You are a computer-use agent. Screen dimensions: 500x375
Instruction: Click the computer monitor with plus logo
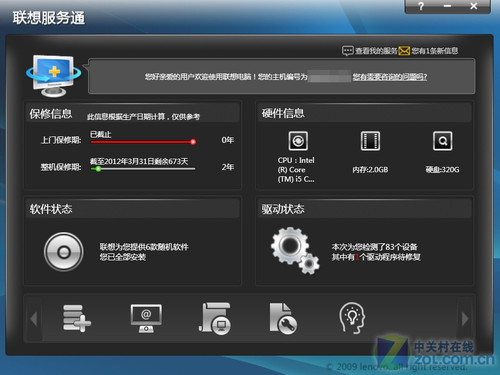click(x=53, y=76)
